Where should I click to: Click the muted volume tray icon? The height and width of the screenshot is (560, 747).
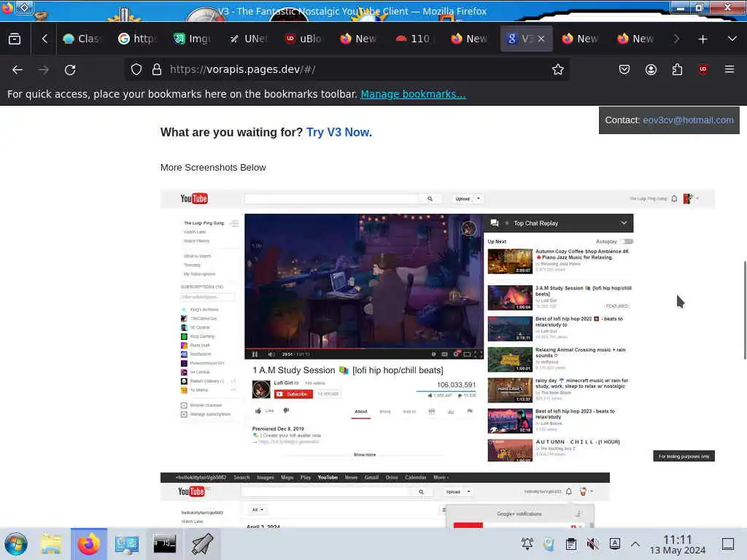coord(592,544)
